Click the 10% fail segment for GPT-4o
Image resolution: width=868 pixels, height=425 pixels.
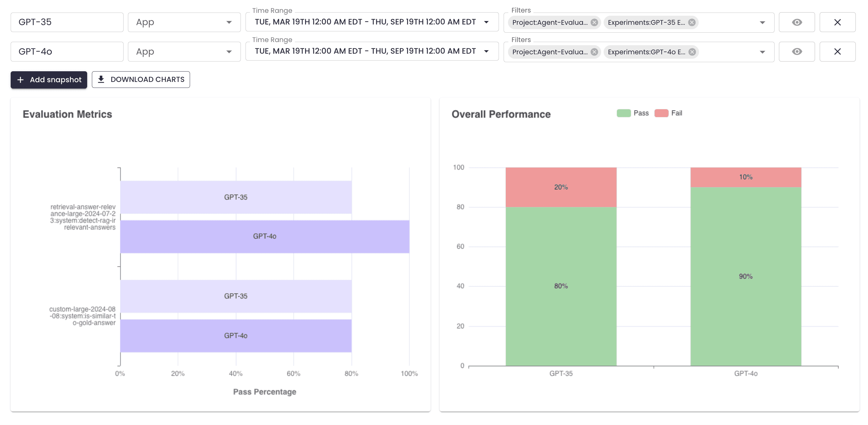746,177
